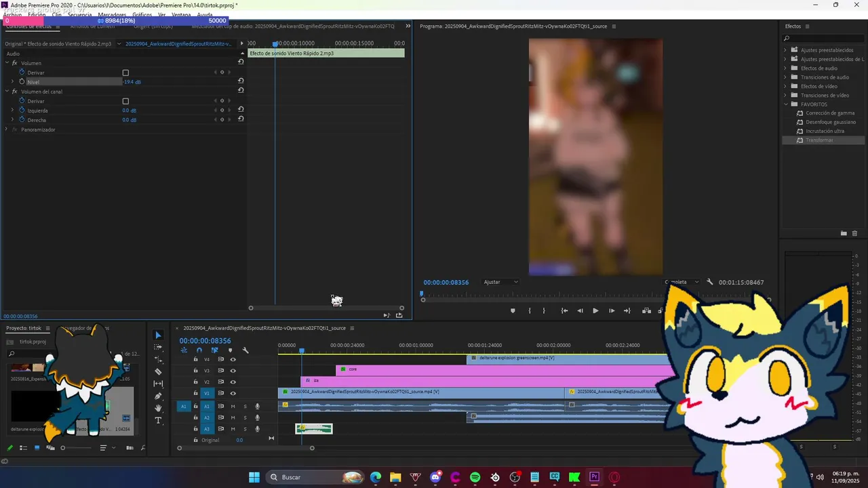Screen dimensions: 868x488
Task: Reset Izquierda parameter
Action: pyautogui.click(x=241, y=109)
